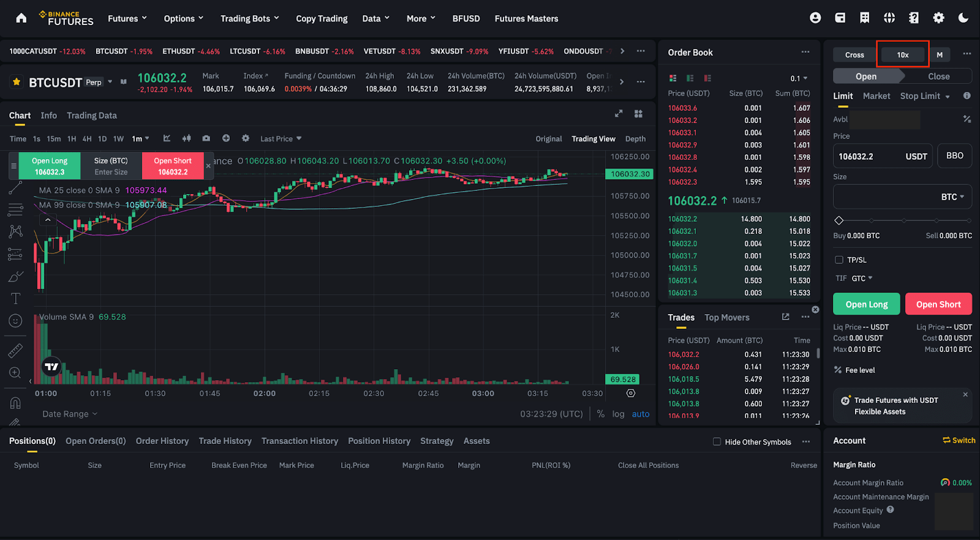Image resolution: width=980 pixels, height=540 pixels.
Task: Switch to the Open Orders tab
Action: pyautogui.click(x=96, y=441)
